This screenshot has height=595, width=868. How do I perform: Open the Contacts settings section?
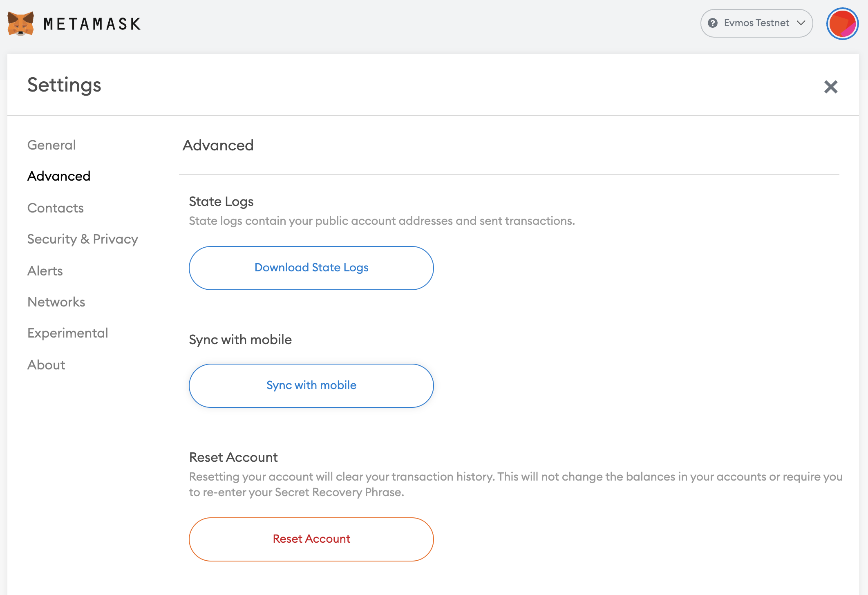56,207
